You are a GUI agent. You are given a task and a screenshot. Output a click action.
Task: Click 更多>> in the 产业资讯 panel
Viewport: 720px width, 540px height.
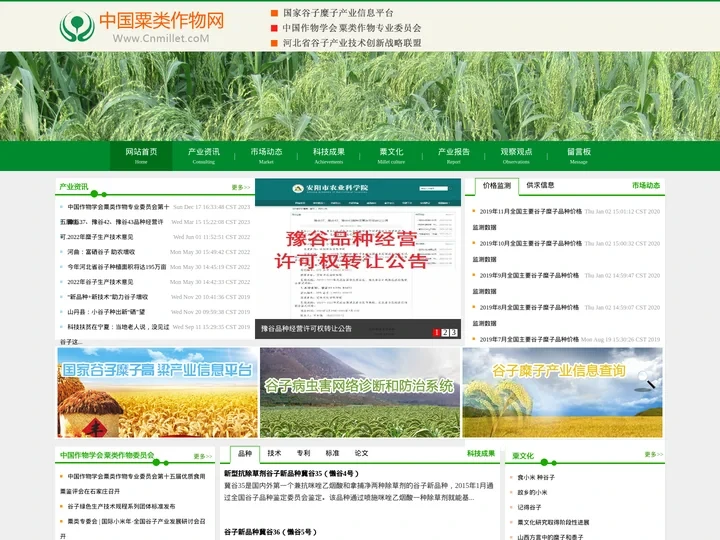(241, 187)
